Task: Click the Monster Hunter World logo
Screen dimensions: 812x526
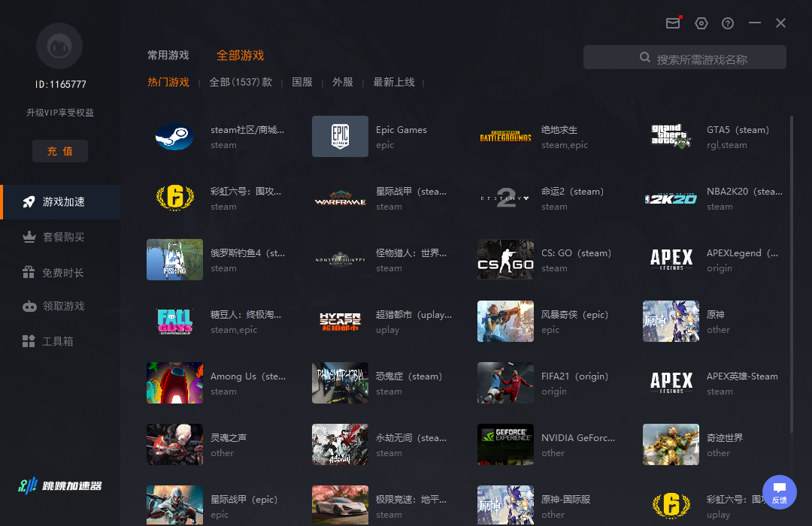Action: pos(341,259)
